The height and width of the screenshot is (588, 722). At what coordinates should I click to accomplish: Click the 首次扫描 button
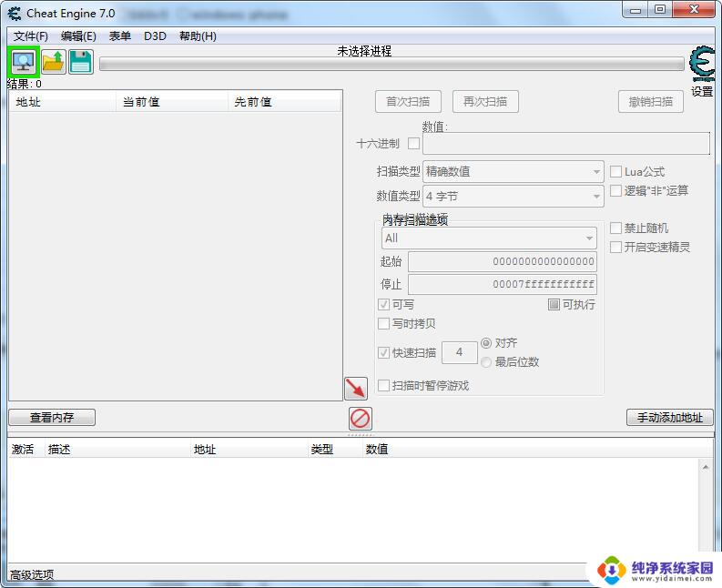[408, 101]
